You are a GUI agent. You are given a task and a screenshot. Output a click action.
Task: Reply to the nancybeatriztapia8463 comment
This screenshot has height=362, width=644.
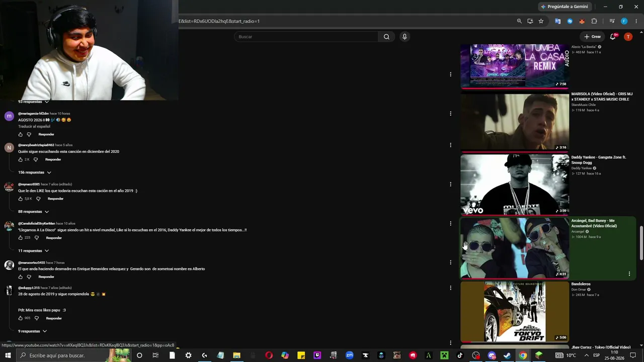point(53,159)
